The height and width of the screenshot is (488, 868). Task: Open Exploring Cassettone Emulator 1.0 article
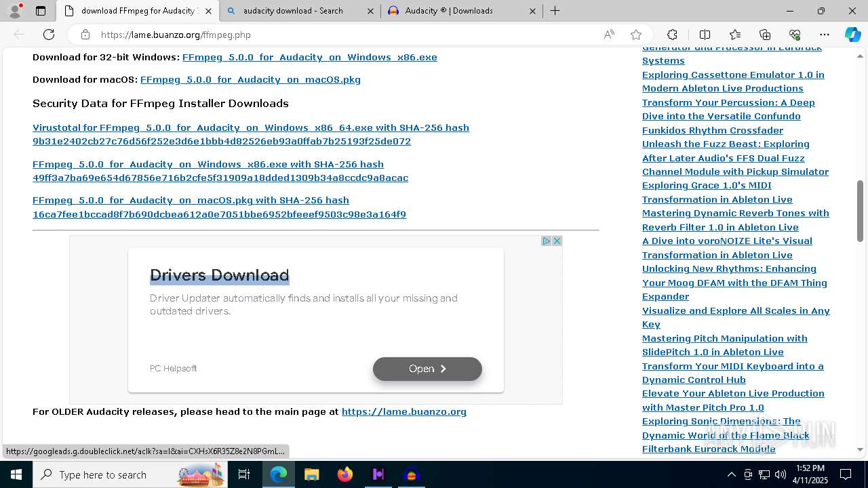(x=733, y=81)
